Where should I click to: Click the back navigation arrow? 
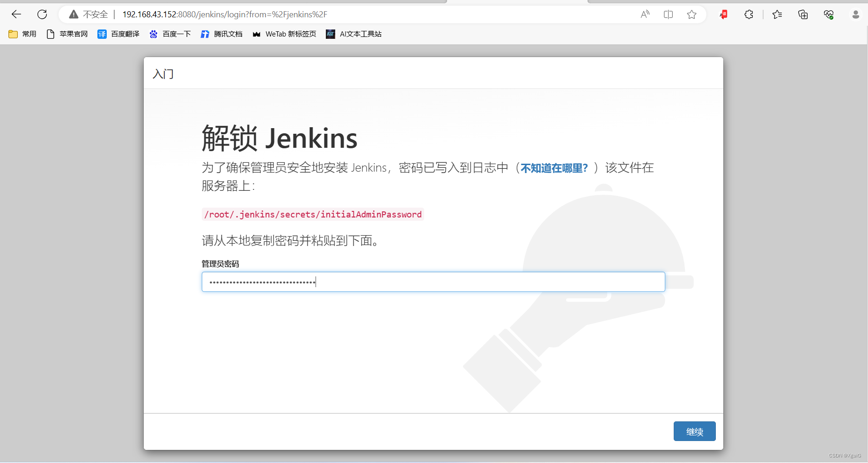(x=16, y=14)
